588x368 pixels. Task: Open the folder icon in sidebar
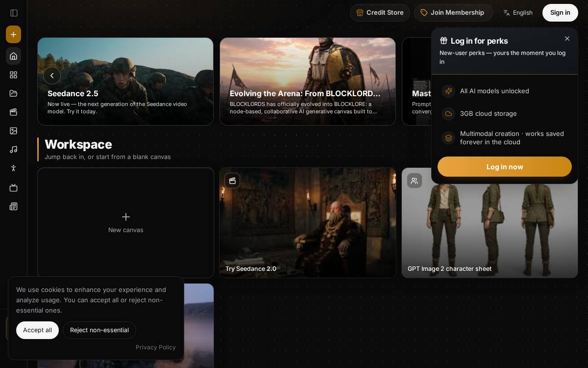(x=13, y=93)
